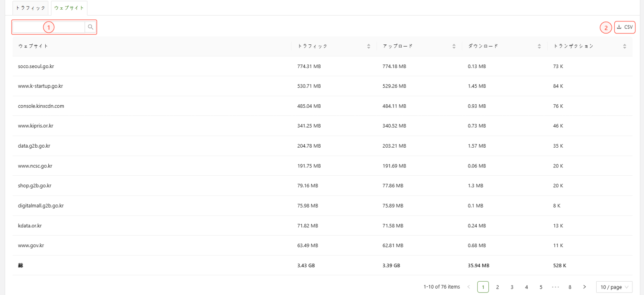This screenshot has width=644, height=295.
Task: Click the previous page arrow
Action: tap(469, 287)
